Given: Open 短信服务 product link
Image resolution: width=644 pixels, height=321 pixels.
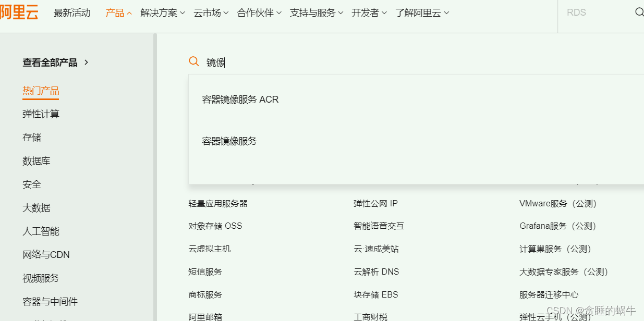Looking at the screenshot, I should click(205, 271).
